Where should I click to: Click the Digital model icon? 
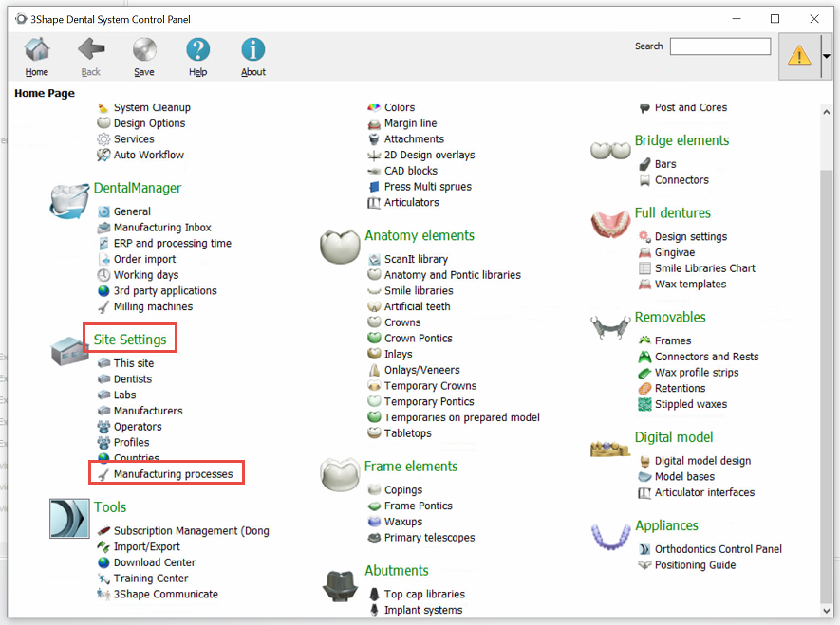click(x=609, y=449)
